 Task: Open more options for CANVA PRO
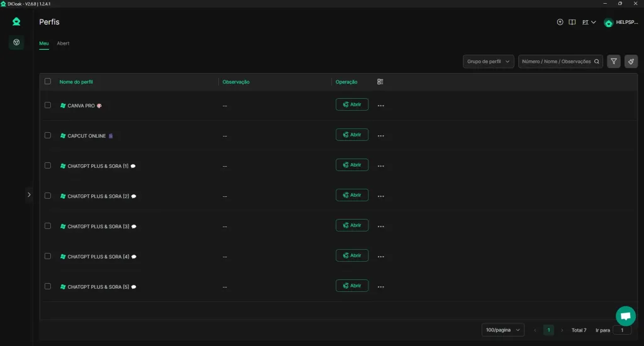click(x=380, y=106)
